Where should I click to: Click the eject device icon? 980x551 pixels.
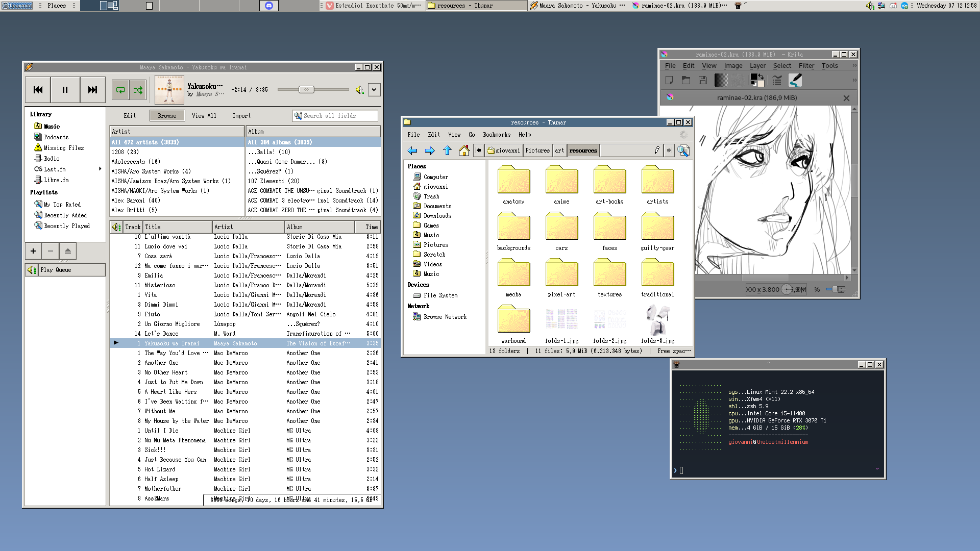(67, 251)
